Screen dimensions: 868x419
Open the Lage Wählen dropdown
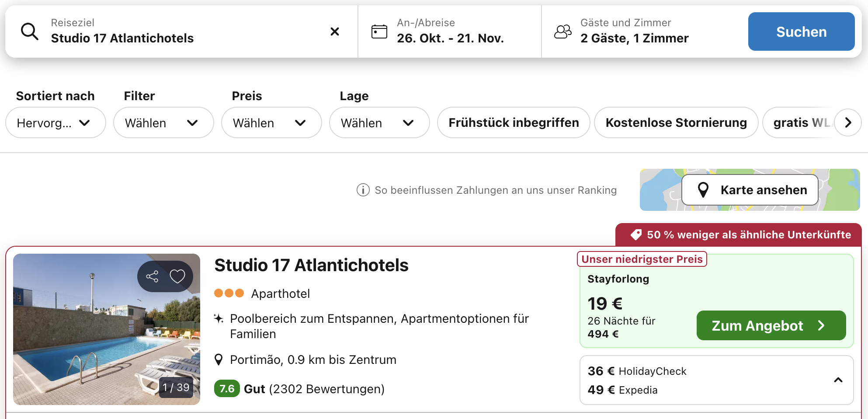tap(379, 123)
